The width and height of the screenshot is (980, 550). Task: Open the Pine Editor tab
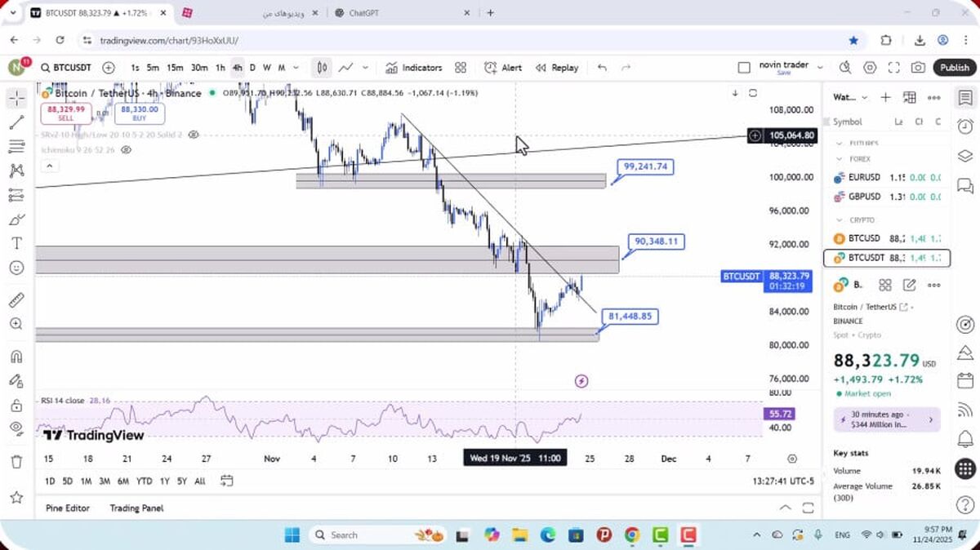[x=68, y=508]
